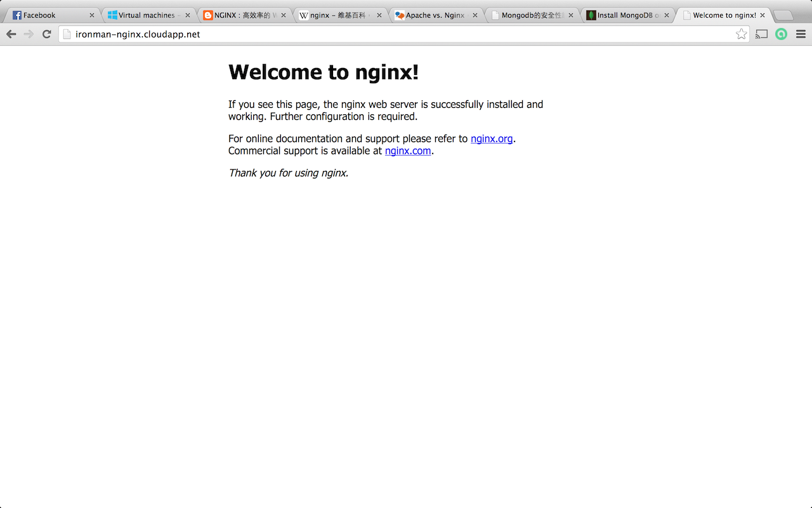The image size is (812, 508).
Task: Click the text 'Thank you for using nginx.'
Action: click(289, 173)
